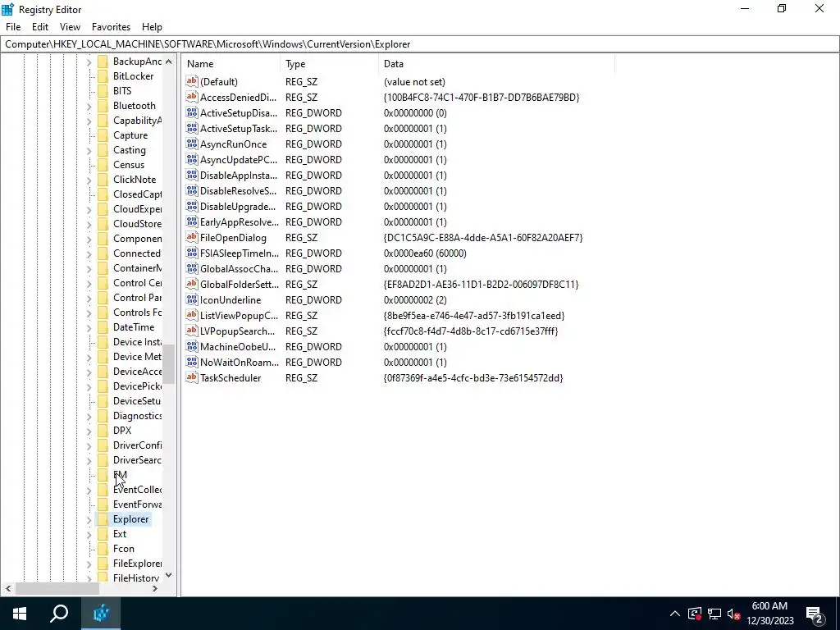
Task: Open the Windows Start menu
Action: (x=20, y=614)
